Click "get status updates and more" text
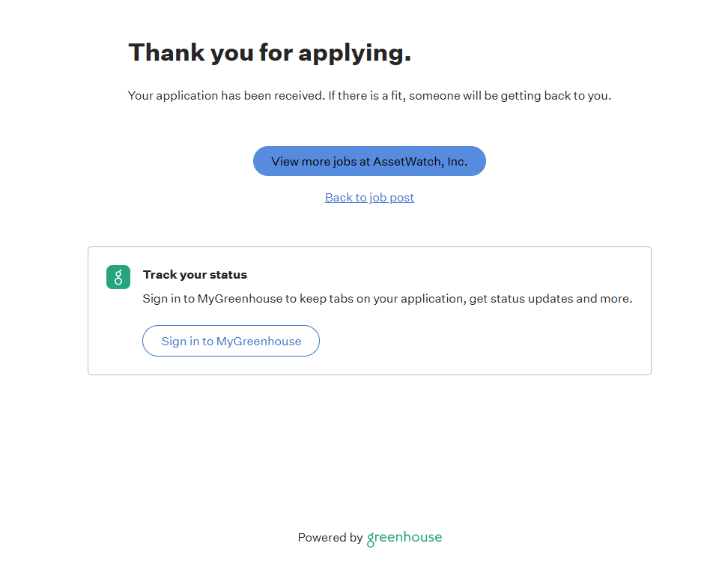Image resolution: width=728 pixels, height=564 pixels. tap(550, 299)
